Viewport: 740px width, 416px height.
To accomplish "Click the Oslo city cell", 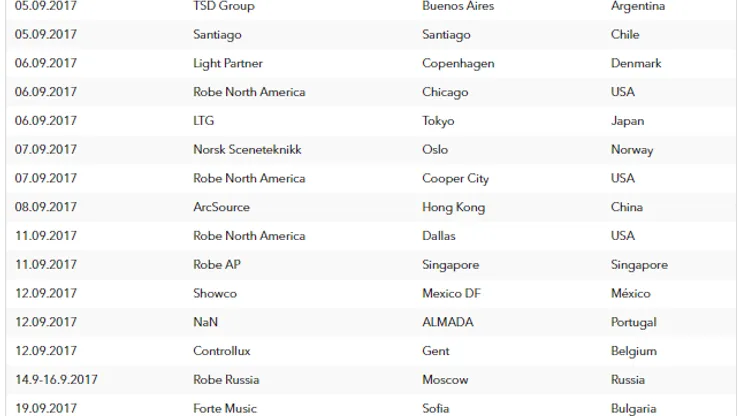I will click(x=435, y=150).
